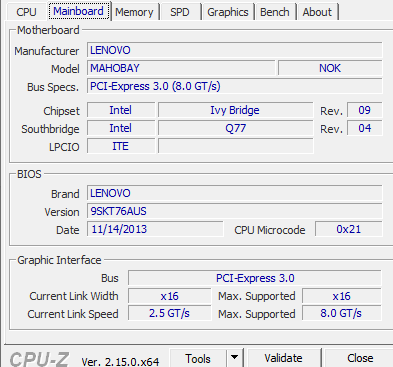Image resolution: width=393 pixels, height=367 pixels.
Task: Click the Validate button
Action: click(x=283, y=358)
